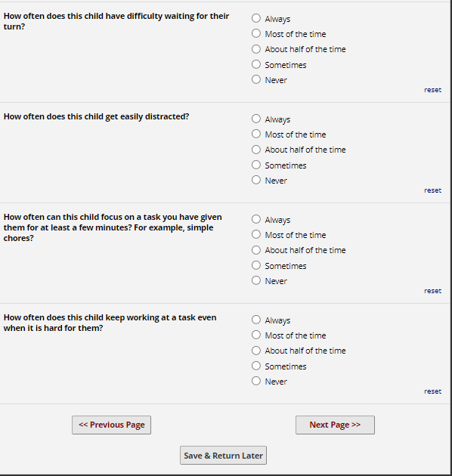Pick Most of the time for easily distracted
452x476 pixels.
256,134
